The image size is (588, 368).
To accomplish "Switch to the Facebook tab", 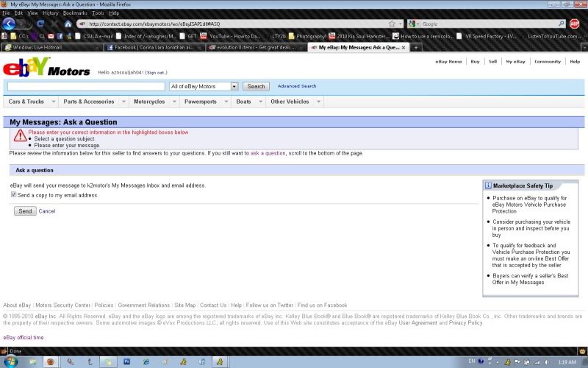I will (154, 47).
